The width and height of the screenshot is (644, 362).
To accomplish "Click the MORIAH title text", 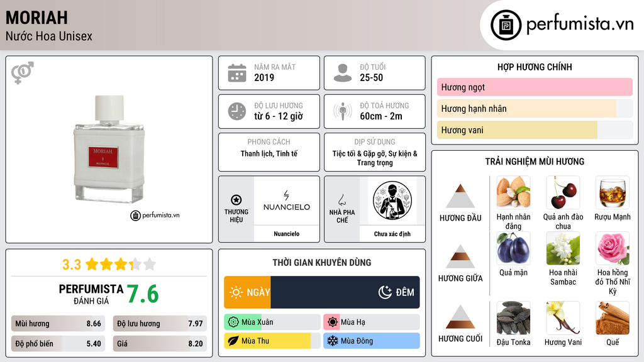I will (x=36, y=18).
